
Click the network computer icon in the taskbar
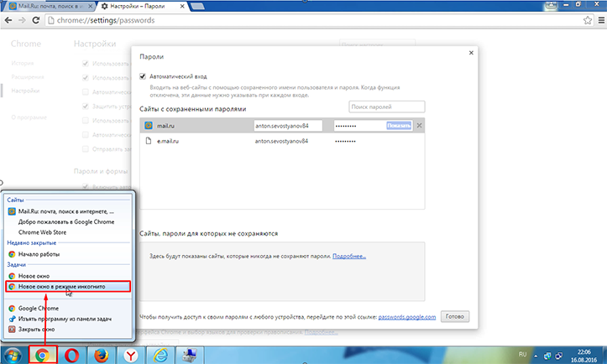[190, 355]
